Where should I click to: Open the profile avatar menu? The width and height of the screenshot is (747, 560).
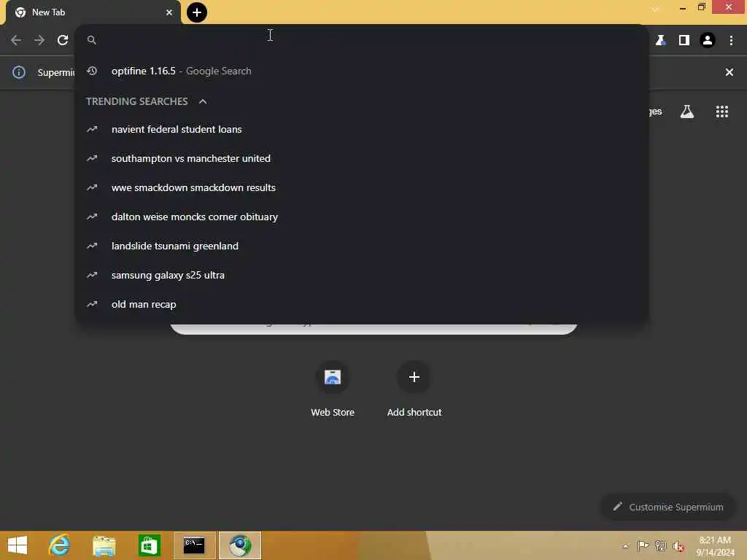click(708, 41)
